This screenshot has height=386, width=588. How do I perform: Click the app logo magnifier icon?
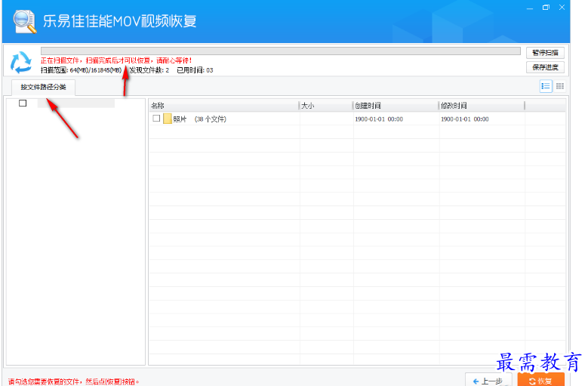pos(24,21)
